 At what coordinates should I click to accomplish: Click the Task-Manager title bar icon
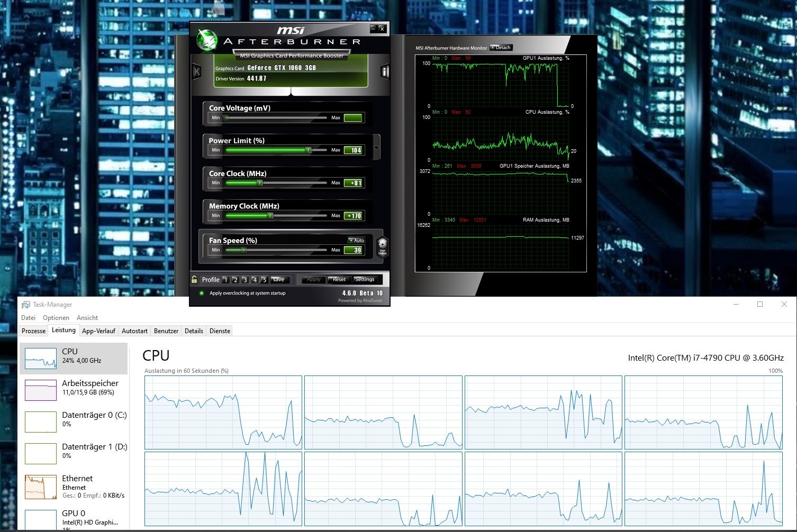point(26,305)
